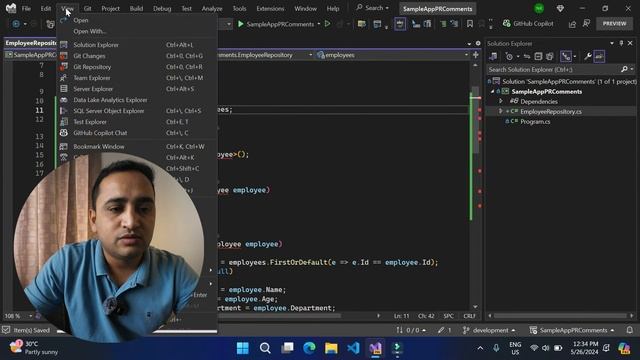The height and width of the screenshot is (360, 640).
Task: Open the Extensions menu
Action: (x=270, y=8)
